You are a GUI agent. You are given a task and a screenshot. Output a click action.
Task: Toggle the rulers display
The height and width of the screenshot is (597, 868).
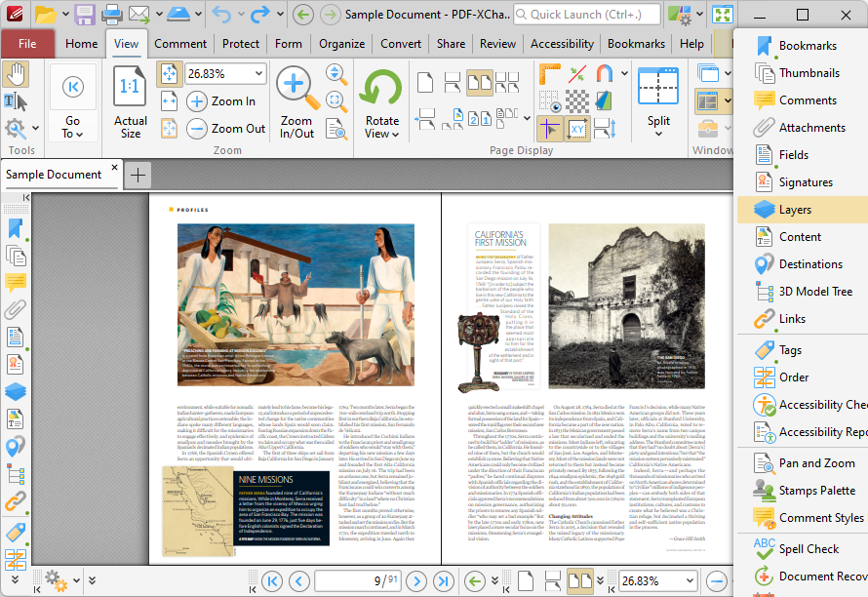click(x=550, y=75)
